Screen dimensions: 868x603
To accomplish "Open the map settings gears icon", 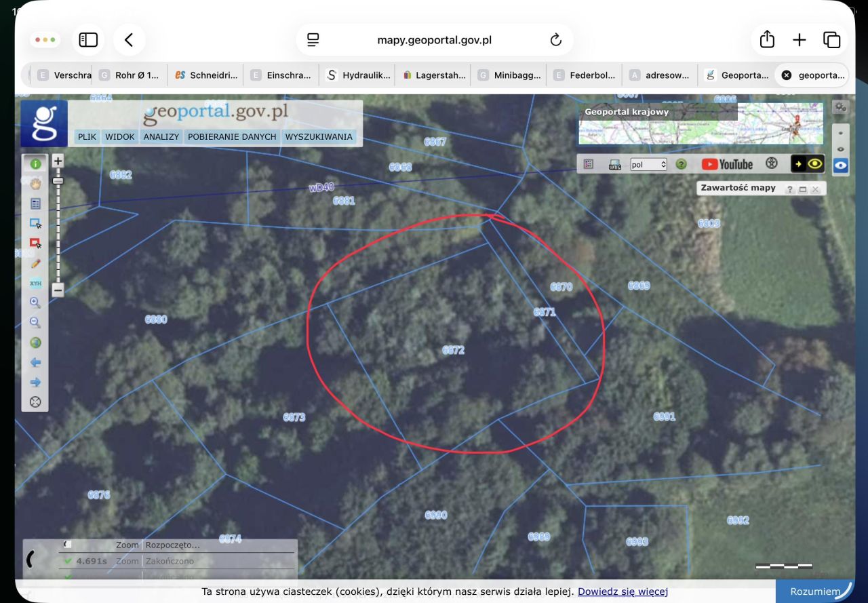I will click(841, 107).
